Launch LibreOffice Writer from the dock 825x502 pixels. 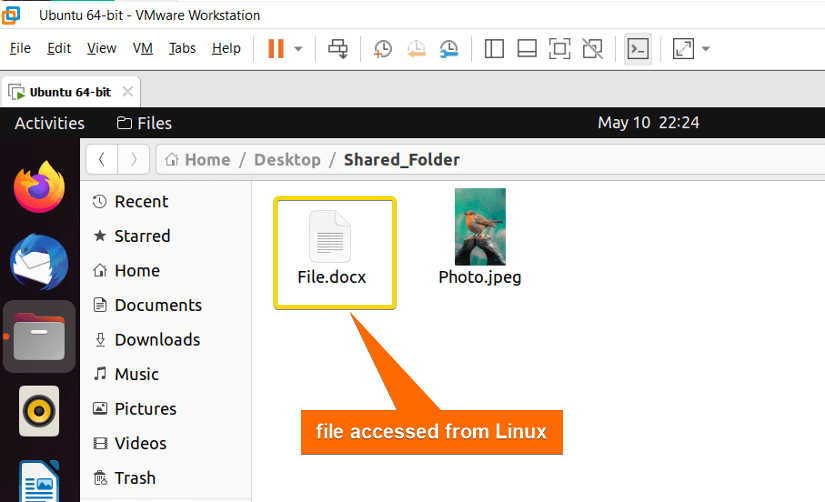point(39,481)
